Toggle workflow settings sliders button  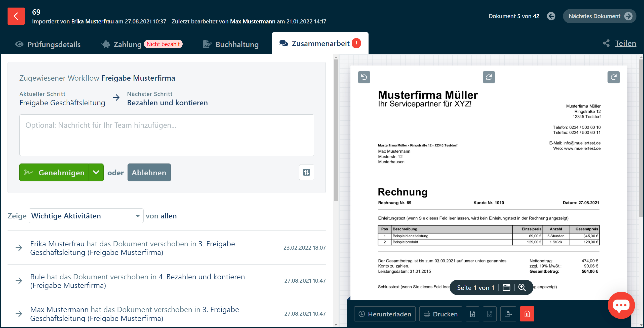(306, 172)
